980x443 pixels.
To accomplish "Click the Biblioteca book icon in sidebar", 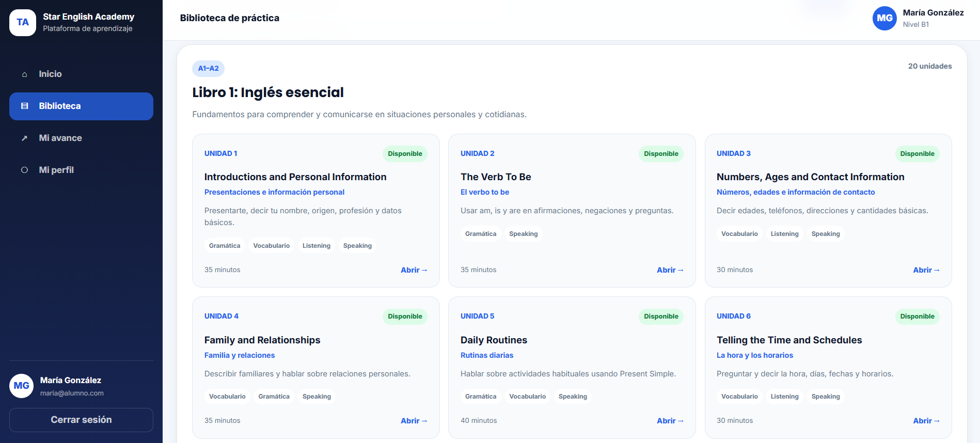I will click(x=24, y=106).
